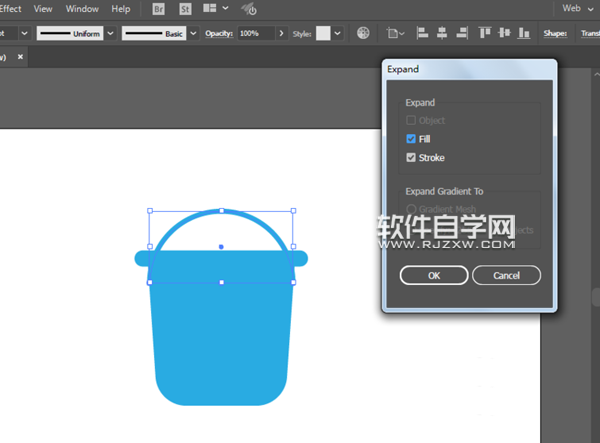This screenshot has height=443, width=600.
Task: Open the View menu
Action: (x=42, y=9)
